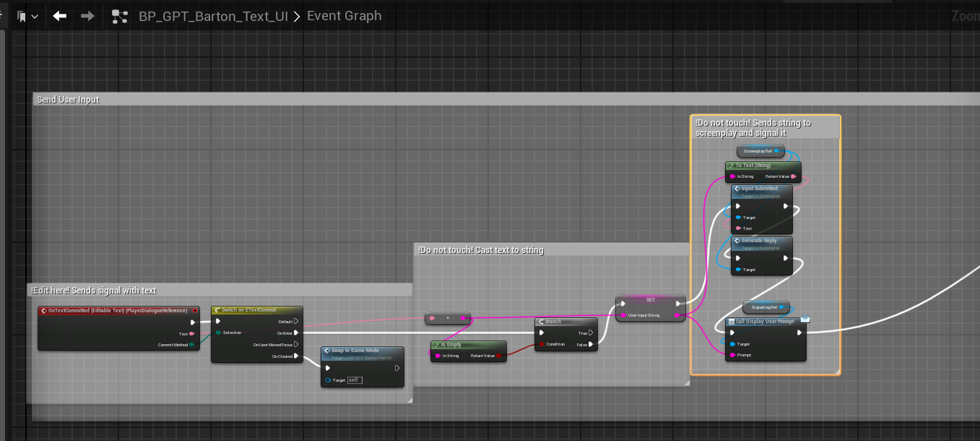Click the self Target field on Swap to Game Mode

coord(355,380)
